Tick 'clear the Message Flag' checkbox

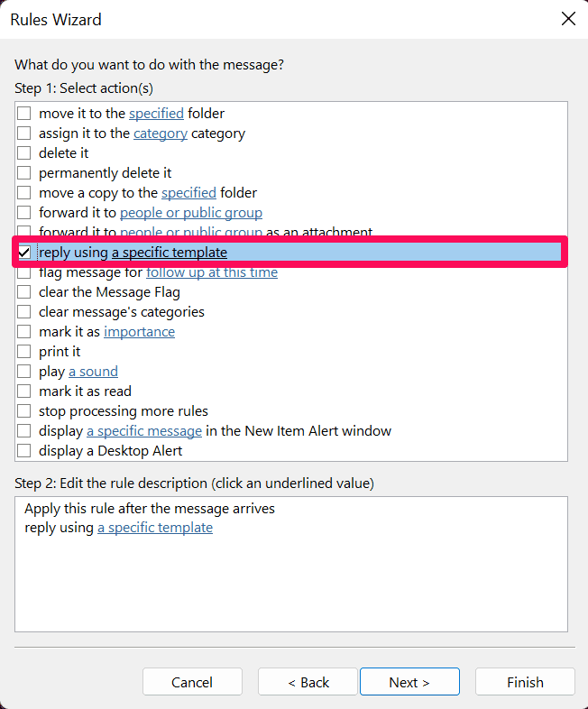(24, 292)
